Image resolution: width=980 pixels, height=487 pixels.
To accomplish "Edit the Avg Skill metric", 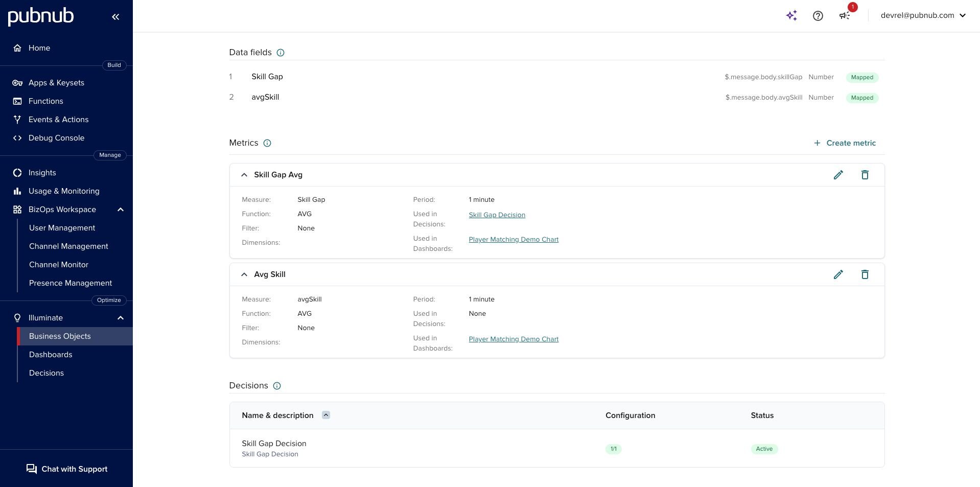I will 838,274.
